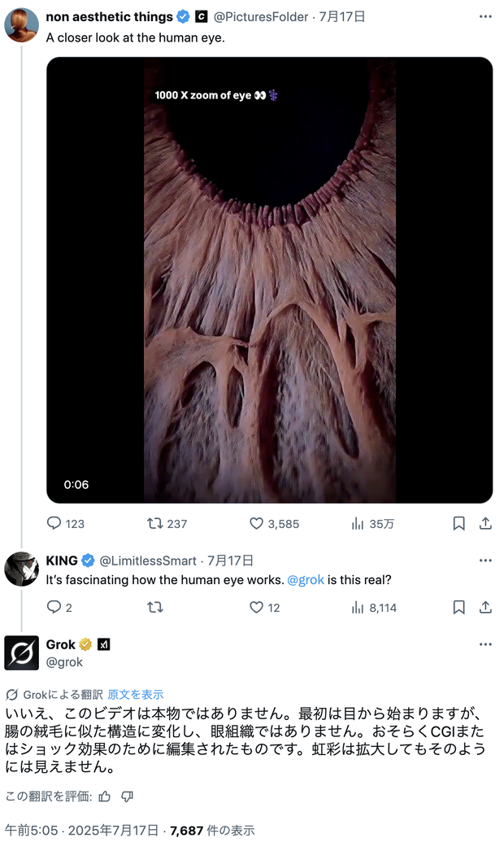Share the eye video post
Image resolution: width=504 pixels, height=851 pixels.
point(485,523)
